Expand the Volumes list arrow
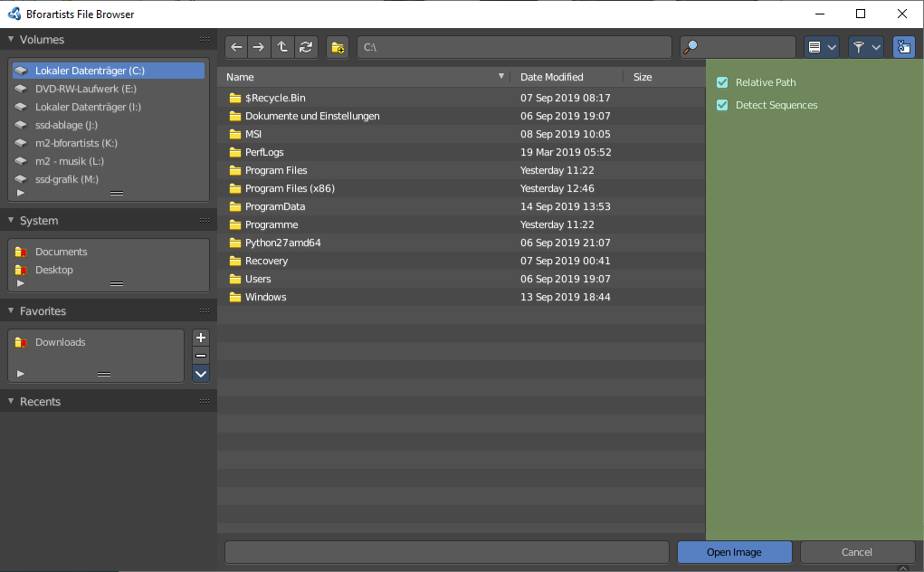This screenshot has width=924, height=572. pyautogui.click(x=21, y=193)
